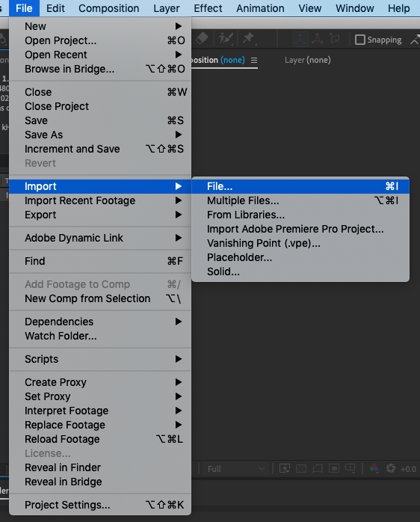420x522 pixels.
Task: Switch to the Layer (none) tab
Action: click(x=307, y=60)
